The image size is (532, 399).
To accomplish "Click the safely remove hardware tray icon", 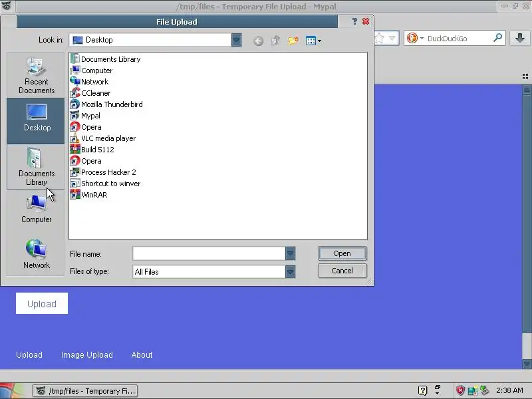I will coord(484,390).
